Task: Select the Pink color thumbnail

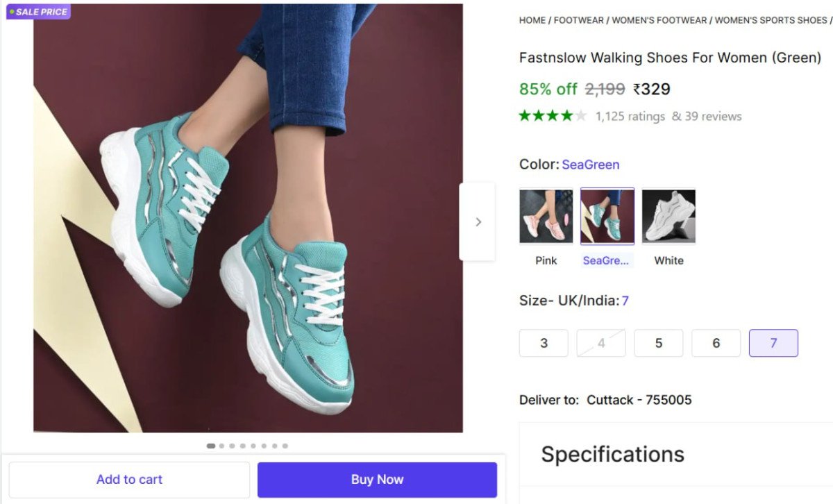Action: pyautogui.click(x=546, y=217)
